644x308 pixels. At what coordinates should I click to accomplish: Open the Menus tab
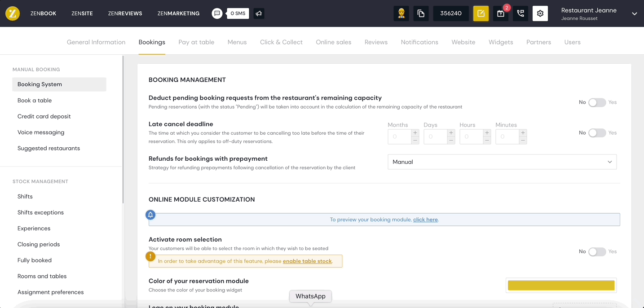(237, 42)
